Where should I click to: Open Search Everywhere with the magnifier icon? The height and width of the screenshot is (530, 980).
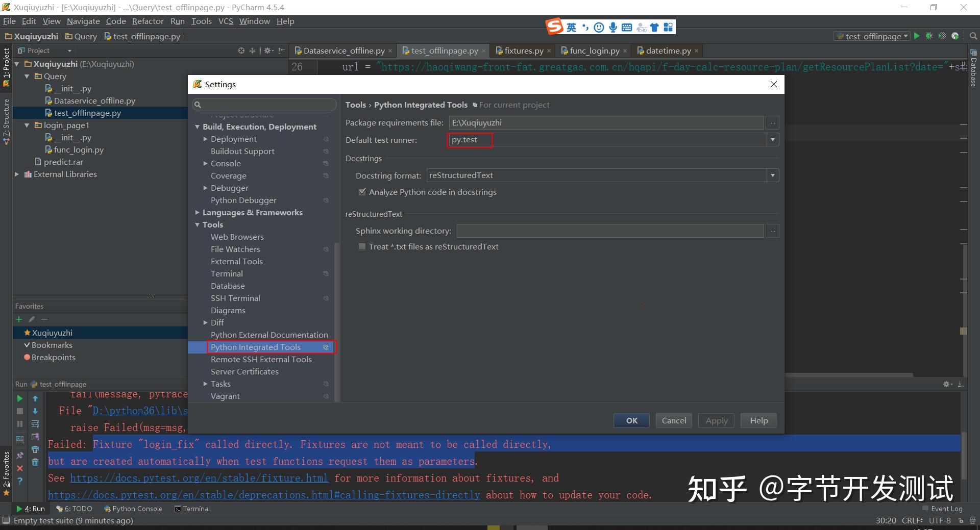973,36
